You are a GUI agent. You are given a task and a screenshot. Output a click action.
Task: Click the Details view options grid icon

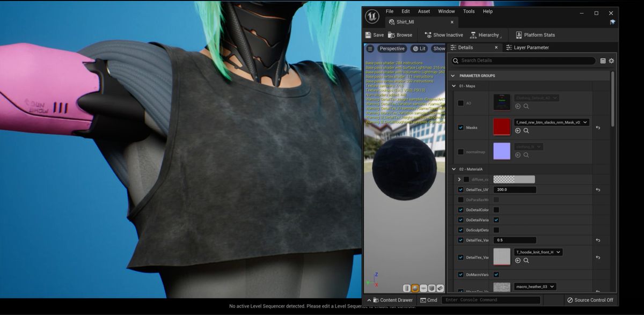(602, 61)
